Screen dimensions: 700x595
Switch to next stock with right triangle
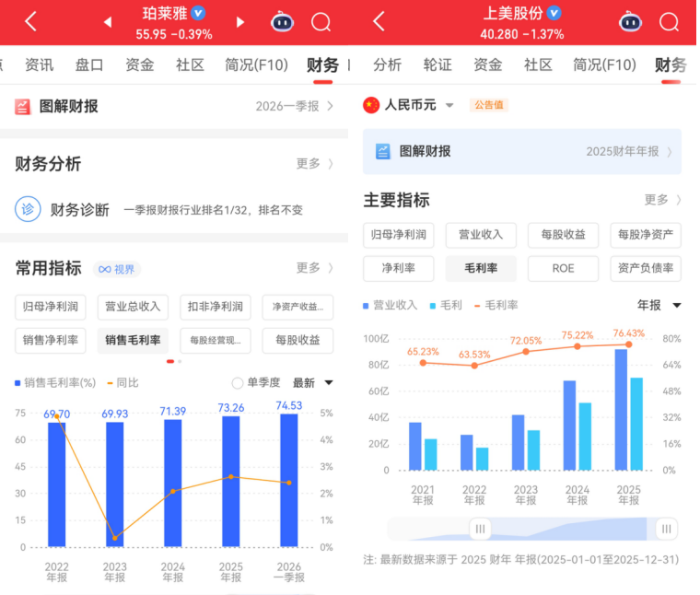point(240,22)
